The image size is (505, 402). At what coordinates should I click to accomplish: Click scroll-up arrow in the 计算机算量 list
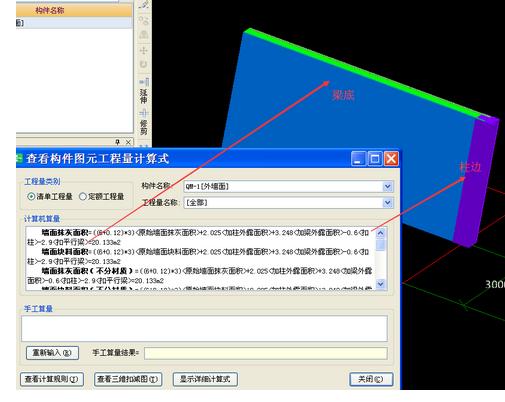click(x=381, y=233)
